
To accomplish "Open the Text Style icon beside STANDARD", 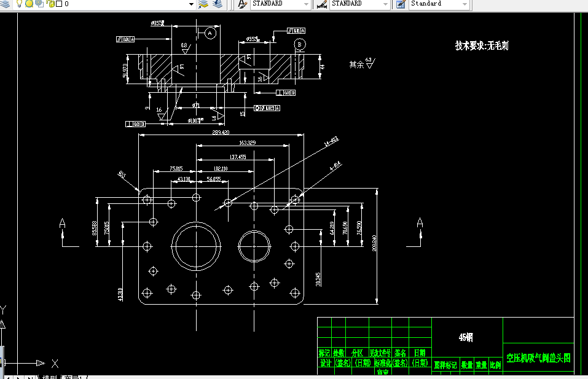I will (241, 5).
